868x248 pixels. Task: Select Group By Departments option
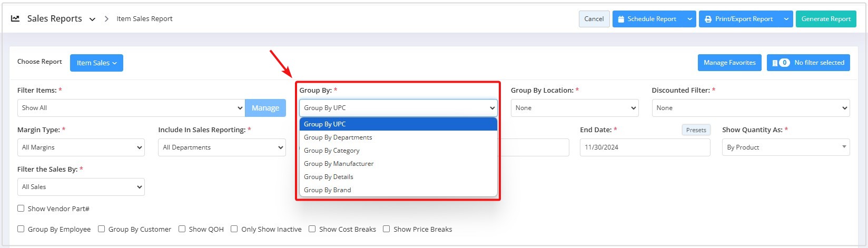pos(398,137)
